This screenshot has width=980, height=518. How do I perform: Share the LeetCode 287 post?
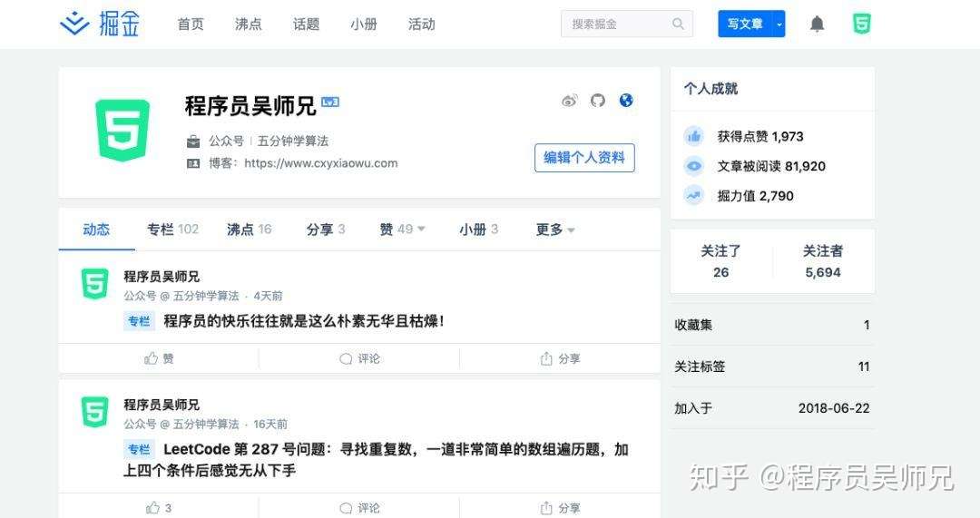pyautogui.click(x=560, y=508)
